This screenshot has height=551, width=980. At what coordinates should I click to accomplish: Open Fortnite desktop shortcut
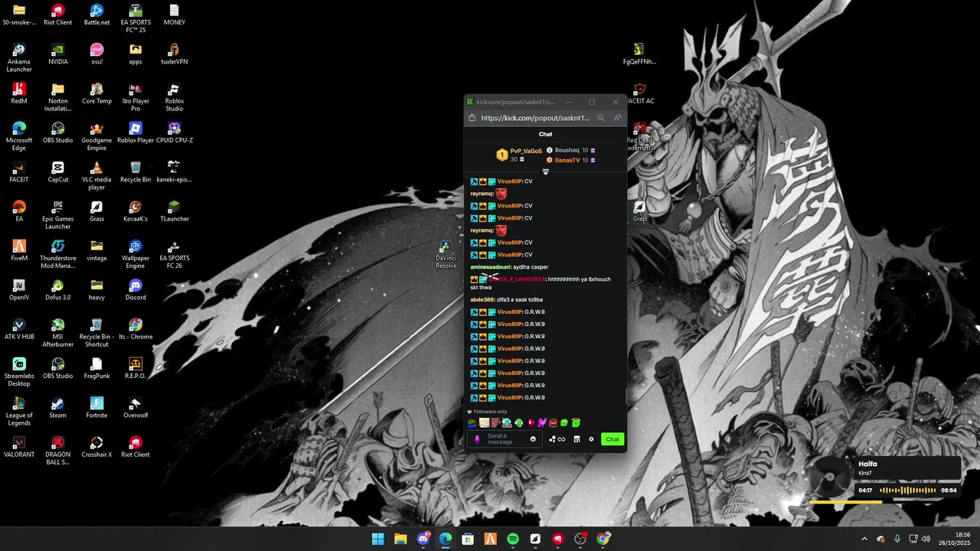pyautogui.click(x=96, y=408)
